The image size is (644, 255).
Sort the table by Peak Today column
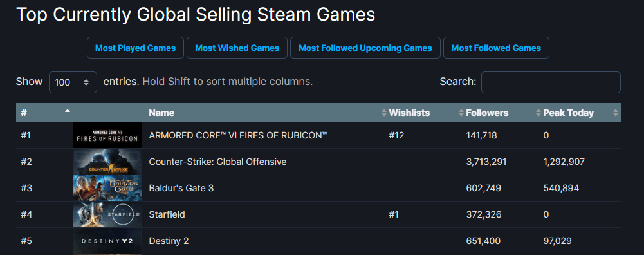pos(569,113)
